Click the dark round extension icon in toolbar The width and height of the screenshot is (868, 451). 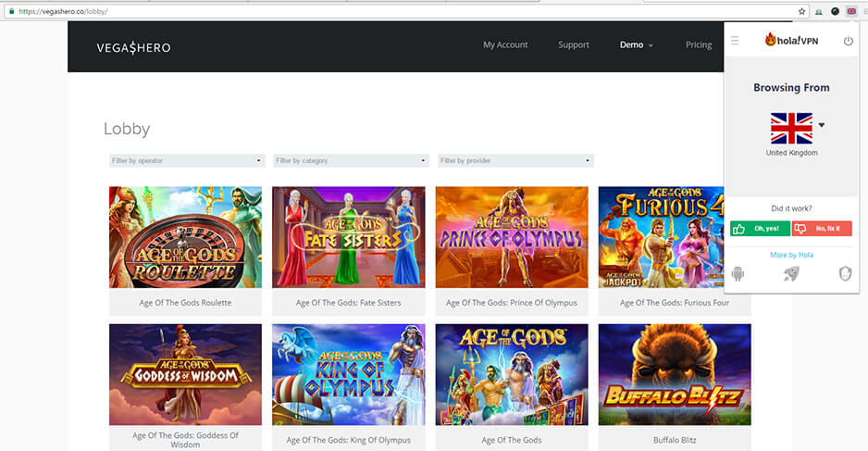point(835,11)
